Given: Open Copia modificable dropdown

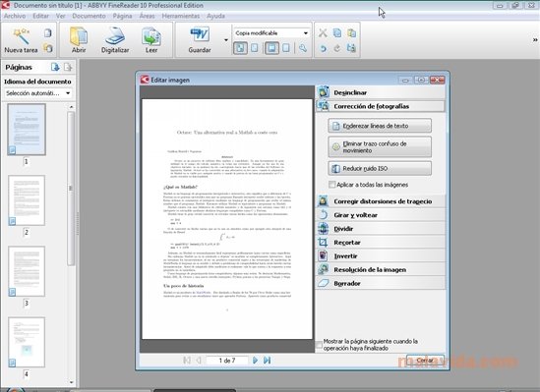Looking at the screenshot, I should click(271, 33).
